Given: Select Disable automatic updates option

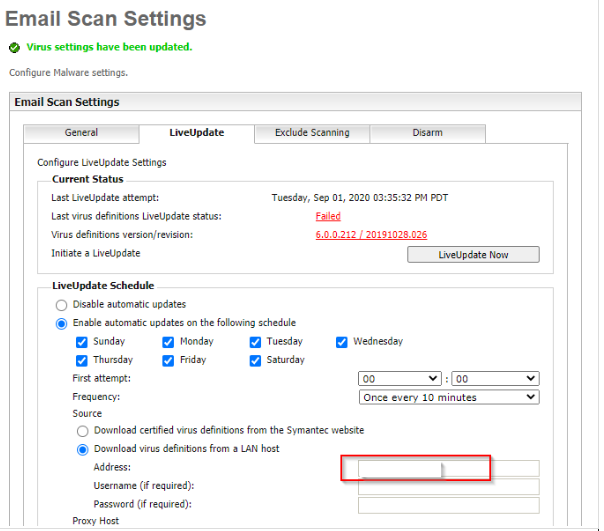Looking at the screenshot, I should 62,305.
